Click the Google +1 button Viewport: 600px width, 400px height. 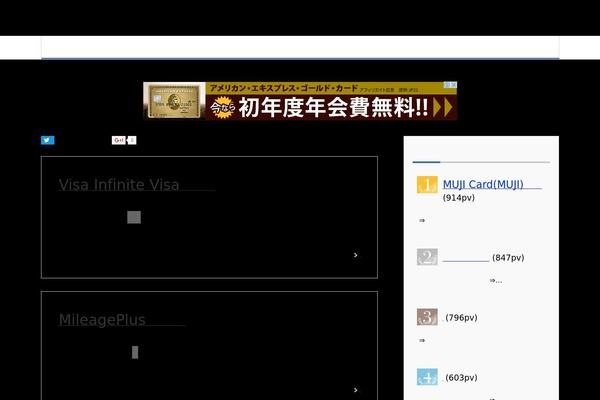[119, 140]
